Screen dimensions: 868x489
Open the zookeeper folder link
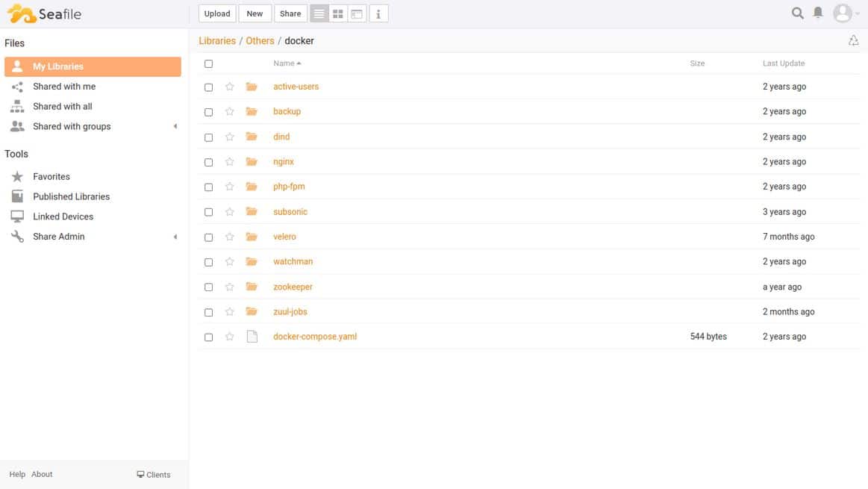click(x=293, y=287)
